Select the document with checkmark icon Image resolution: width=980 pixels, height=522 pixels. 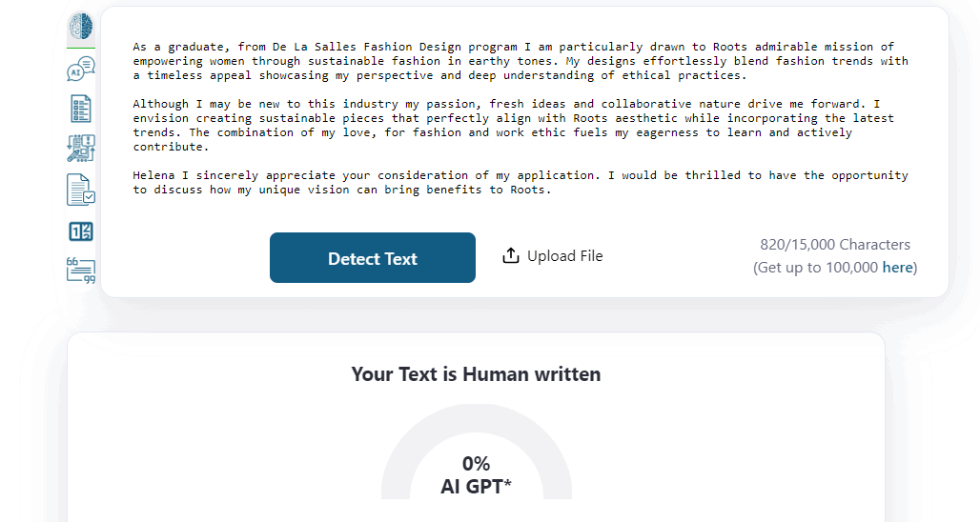click(81, 190)
